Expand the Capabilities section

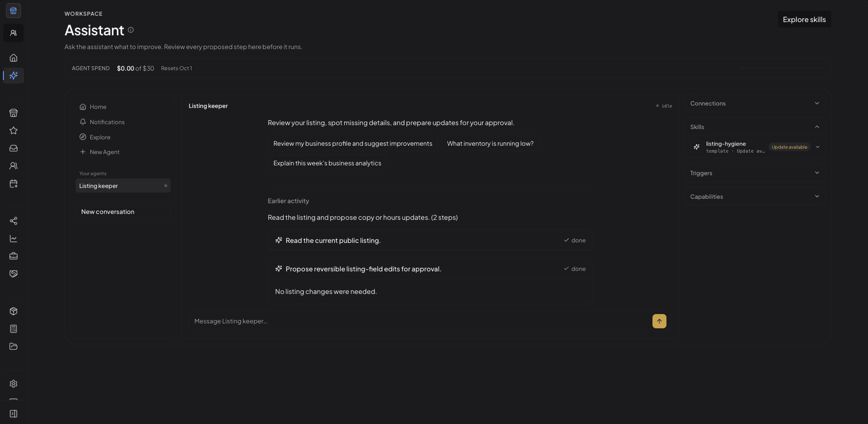755,197
